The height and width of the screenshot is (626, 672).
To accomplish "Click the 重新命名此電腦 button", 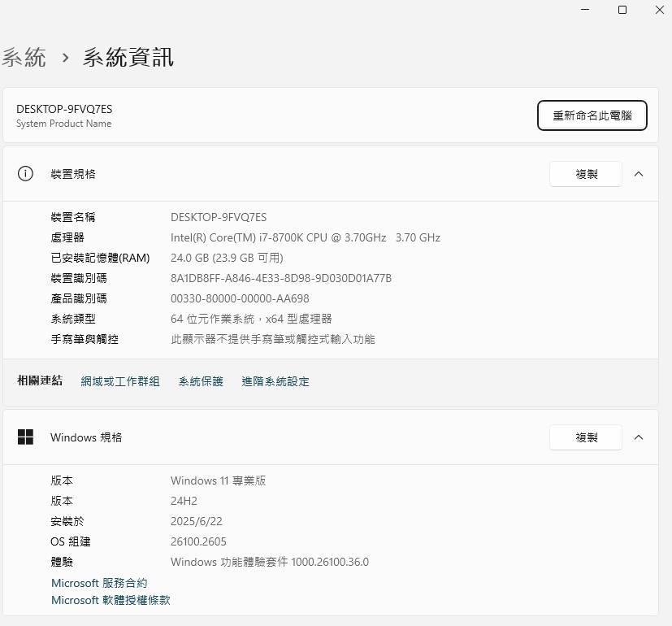I will pos(592,115).
